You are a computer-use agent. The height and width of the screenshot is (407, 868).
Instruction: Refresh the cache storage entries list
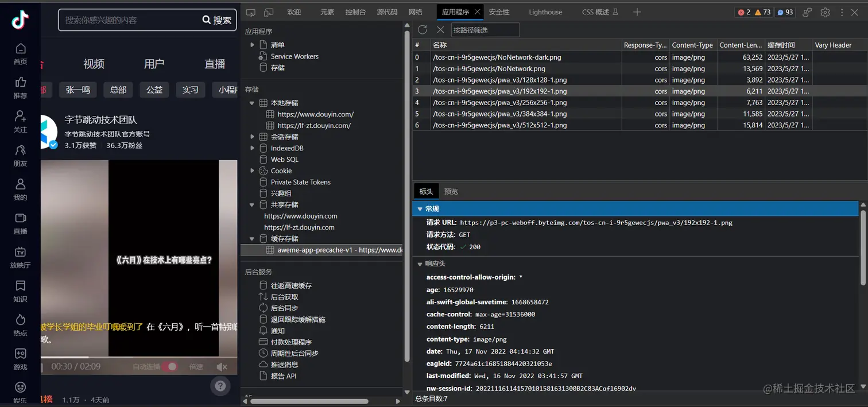423,30
